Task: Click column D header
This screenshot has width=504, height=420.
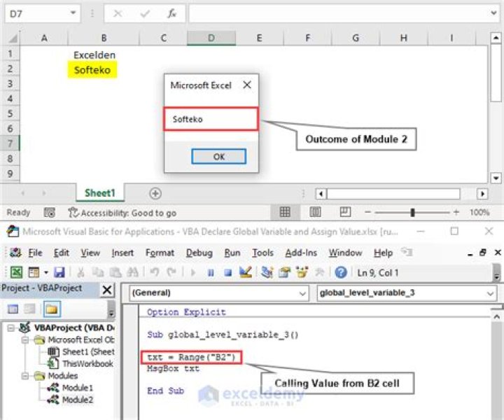Action: 211,38
